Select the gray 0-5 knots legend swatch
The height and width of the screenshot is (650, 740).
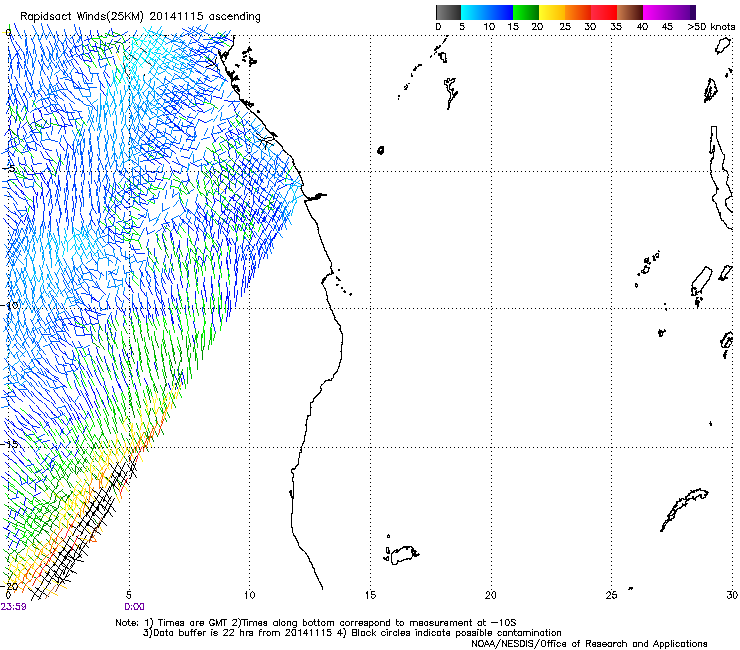[x=448, y=12]
